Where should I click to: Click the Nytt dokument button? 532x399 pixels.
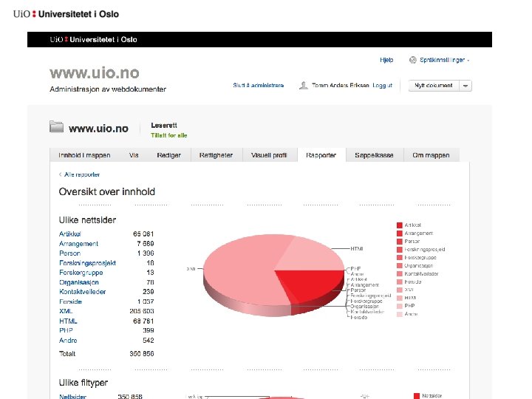coord(434,86)
